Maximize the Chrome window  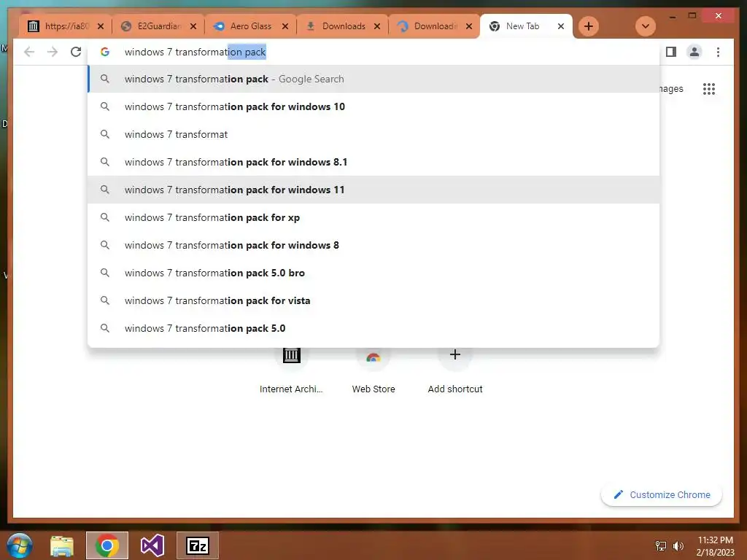(x=692, y=16)
